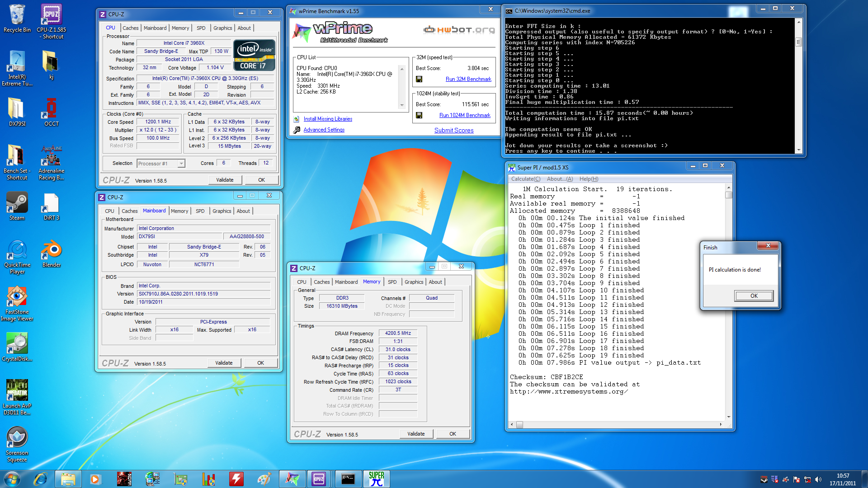Click the save icon beside 32M Best Score
The width and height of the screenshot is (868, 488).
419,79
